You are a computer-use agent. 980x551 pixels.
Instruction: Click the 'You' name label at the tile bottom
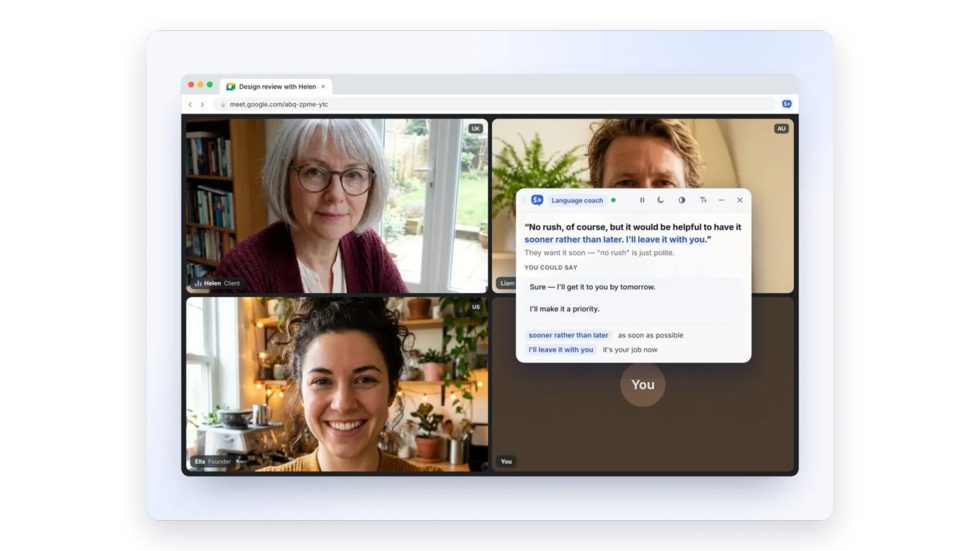tap(506, 461)
